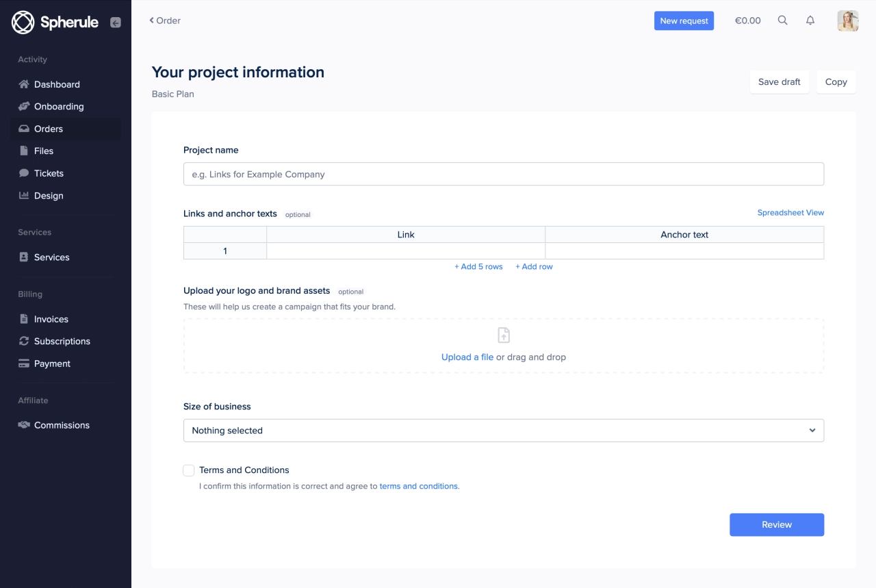Image resolution: width=876 pixels, height=588 pixels.
Task: Click Add 5 rows link
Action: pyautogui.click(x=478, y=267)
